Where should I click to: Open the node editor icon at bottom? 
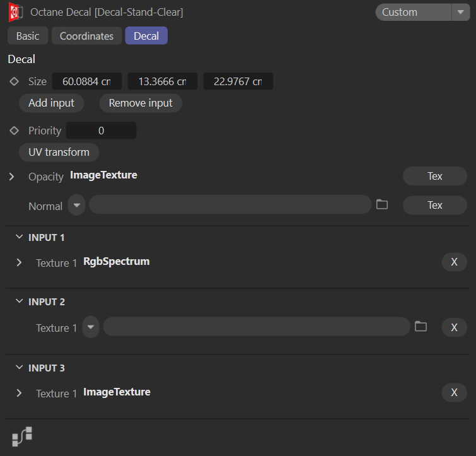pyautogui.click(x=22, y=436)
